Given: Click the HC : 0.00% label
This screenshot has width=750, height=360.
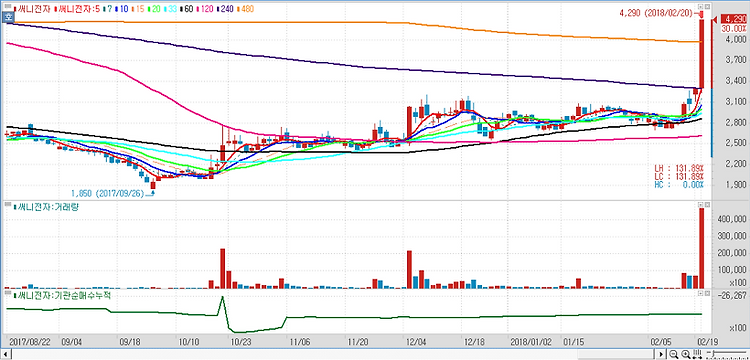Looking at the screenshot, I should point(679,184).
